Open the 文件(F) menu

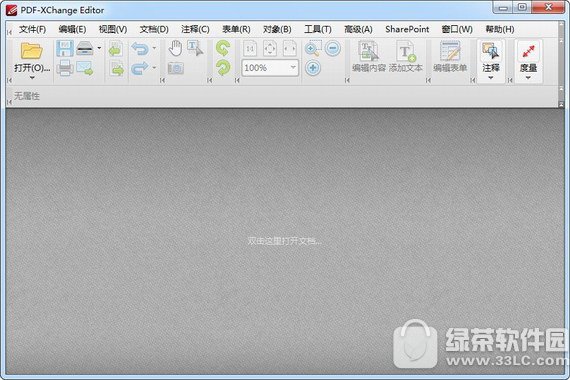[32, 29]
